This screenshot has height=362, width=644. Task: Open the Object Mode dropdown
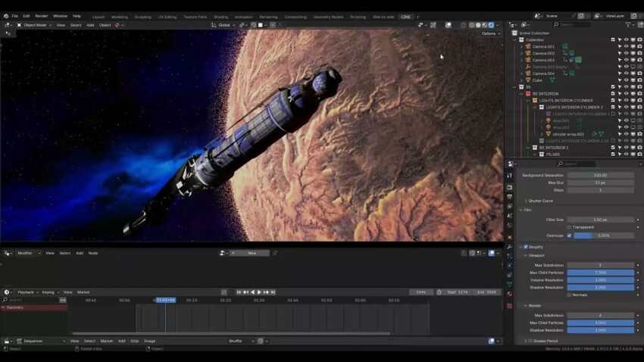click(x=35, y=25)
